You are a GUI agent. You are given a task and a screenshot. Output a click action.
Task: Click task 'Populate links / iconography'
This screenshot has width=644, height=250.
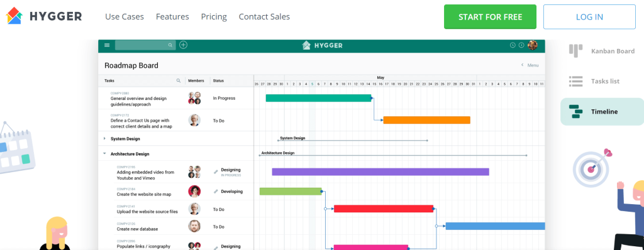(x=143, y=246)
